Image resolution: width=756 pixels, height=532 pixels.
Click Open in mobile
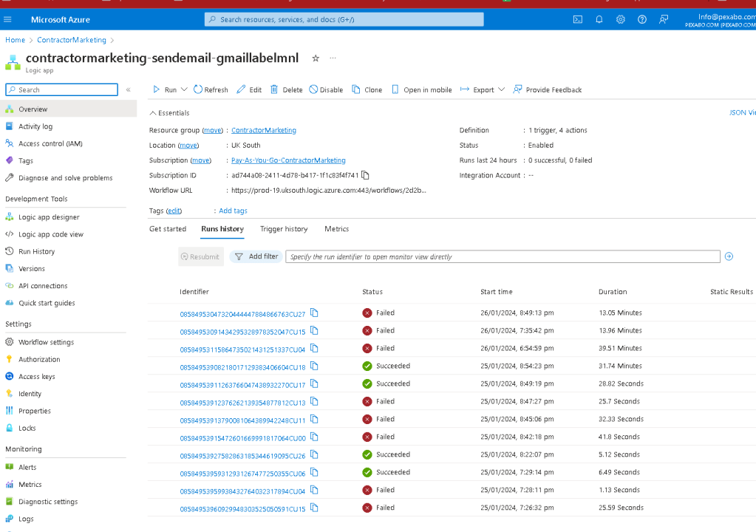pyautogui.click(x=422, y=89)
